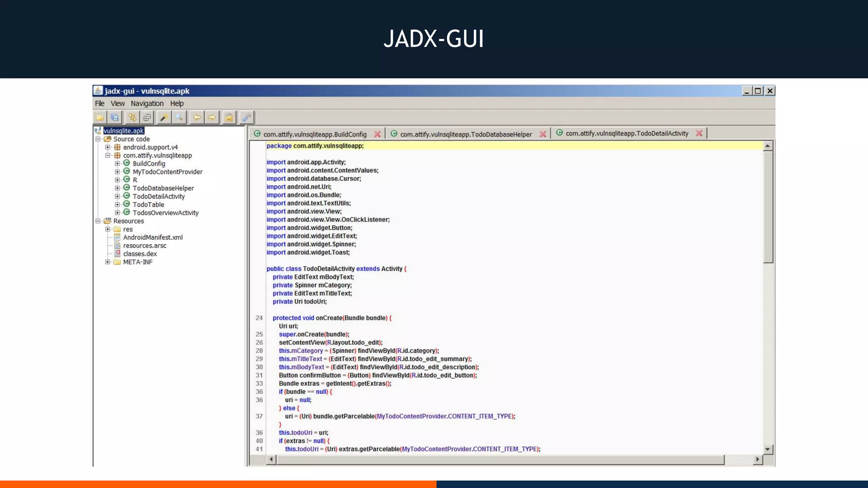Expand the META-INF folder
This screenshot has width=868, height=488.
(108, 262)
